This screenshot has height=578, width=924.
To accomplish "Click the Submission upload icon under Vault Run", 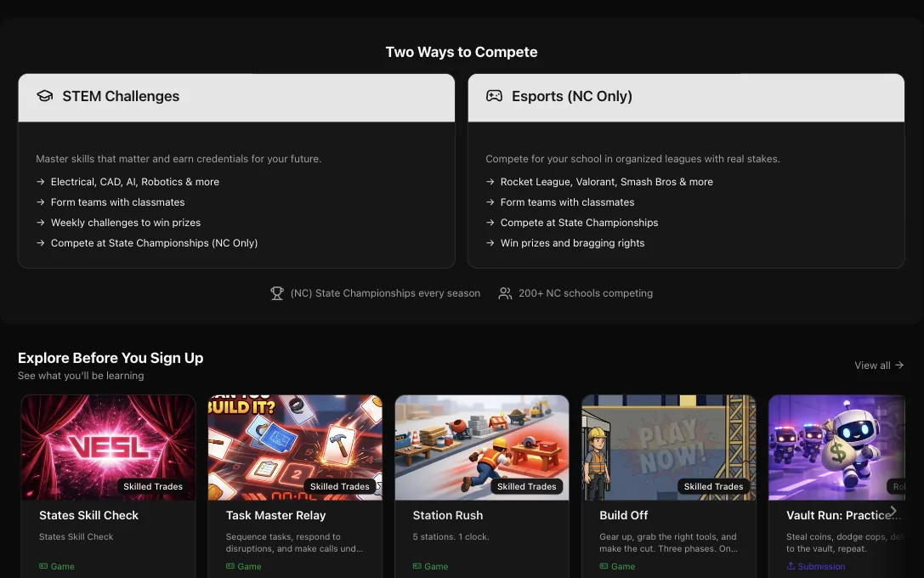I will click(x=791, y=565).
